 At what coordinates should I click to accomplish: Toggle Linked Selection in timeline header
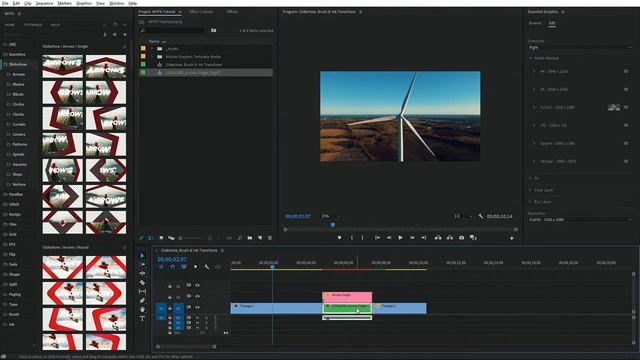pyautogui.click(x=184, y=267)
